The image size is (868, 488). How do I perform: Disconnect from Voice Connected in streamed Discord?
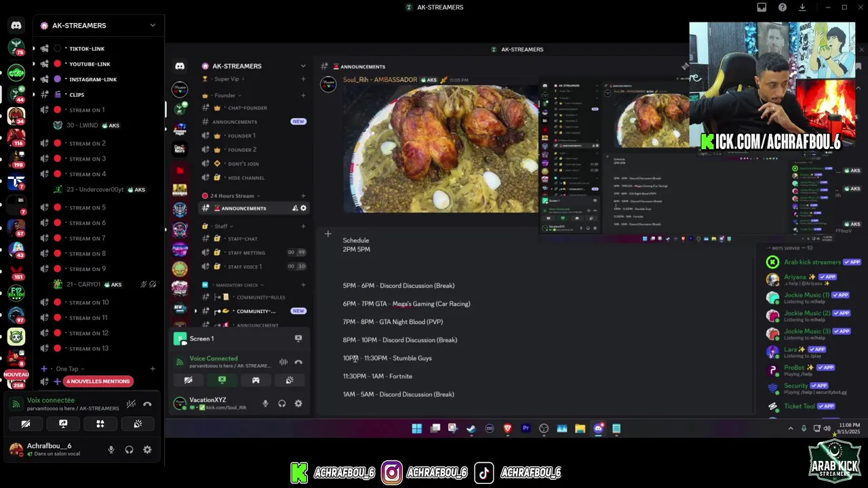pyautogui.click(x=298, y=362)
